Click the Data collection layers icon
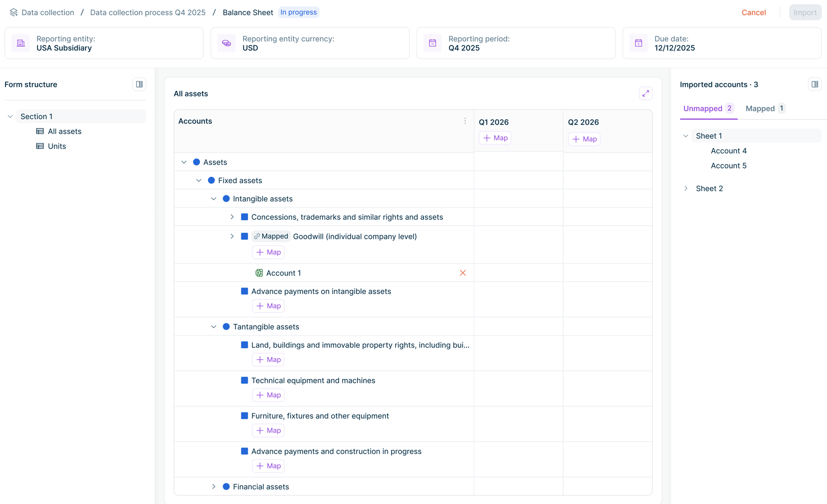Screen dimensions: 827x504 point(14,12)
